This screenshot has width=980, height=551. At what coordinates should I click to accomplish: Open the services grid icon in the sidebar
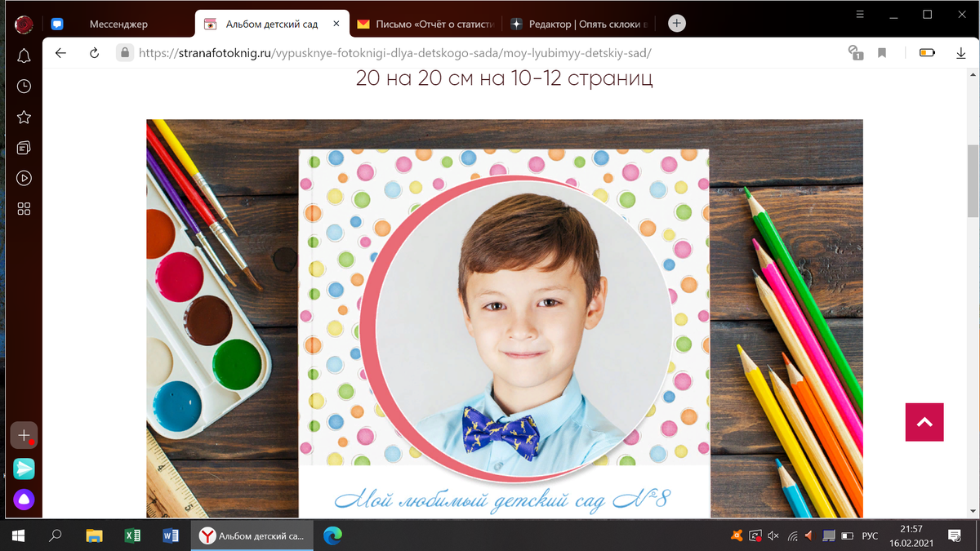(x=24, y=209)
